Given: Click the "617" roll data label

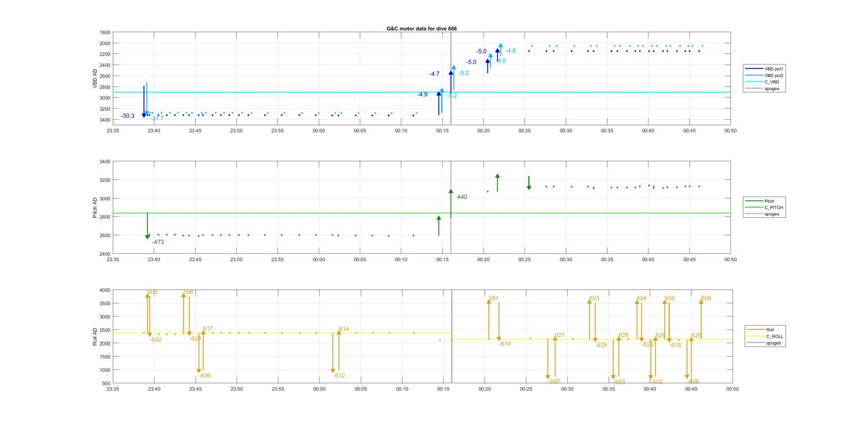Looking at the screenshot, I should 208,329.
